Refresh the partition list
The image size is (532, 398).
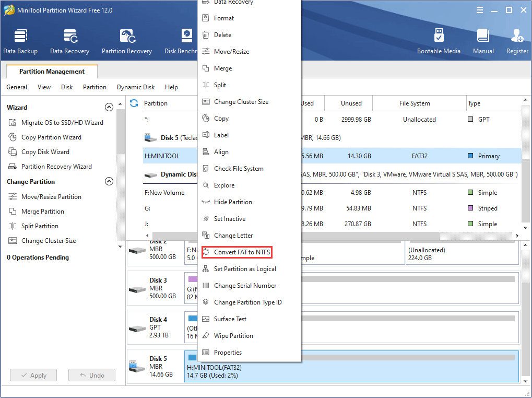134,103
